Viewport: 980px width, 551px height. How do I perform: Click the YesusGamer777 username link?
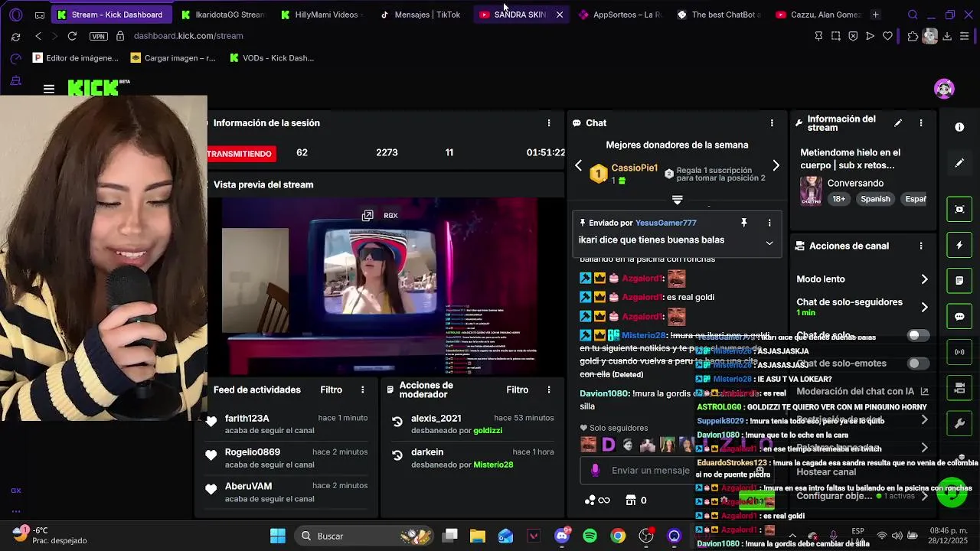(x=665, y=223)
